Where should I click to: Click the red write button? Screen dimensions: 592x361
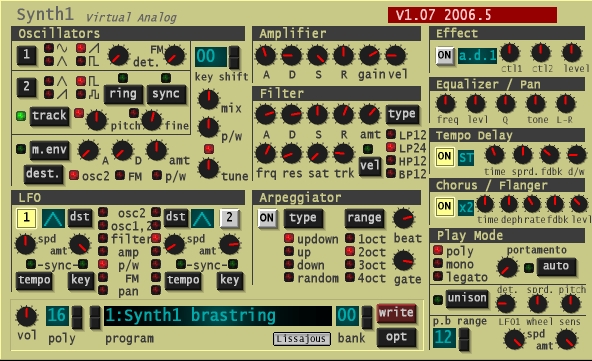(396, 313)
